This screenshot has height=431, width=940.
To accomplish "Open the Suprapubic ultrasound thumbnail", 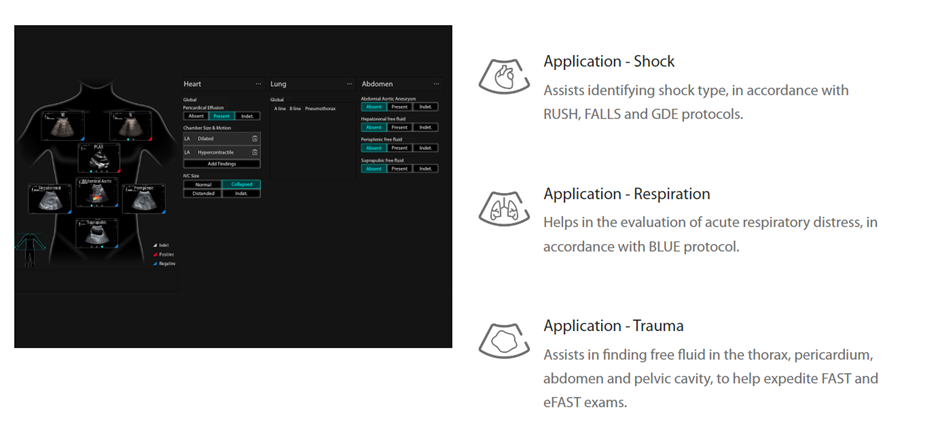I will pos(97,233).
